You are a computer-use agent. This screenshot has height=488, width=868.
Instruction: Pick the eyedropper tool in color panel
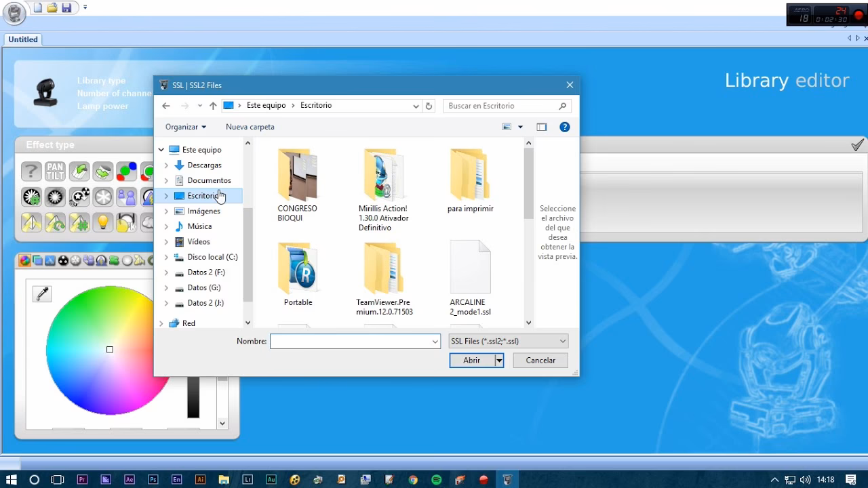click(x=42, y=293)
